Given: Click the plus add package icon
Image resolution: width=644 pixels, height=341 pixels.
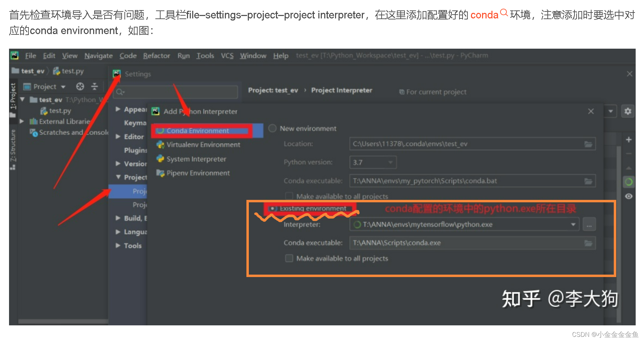Looking at the screenshot, I should (x=629, y=140).
